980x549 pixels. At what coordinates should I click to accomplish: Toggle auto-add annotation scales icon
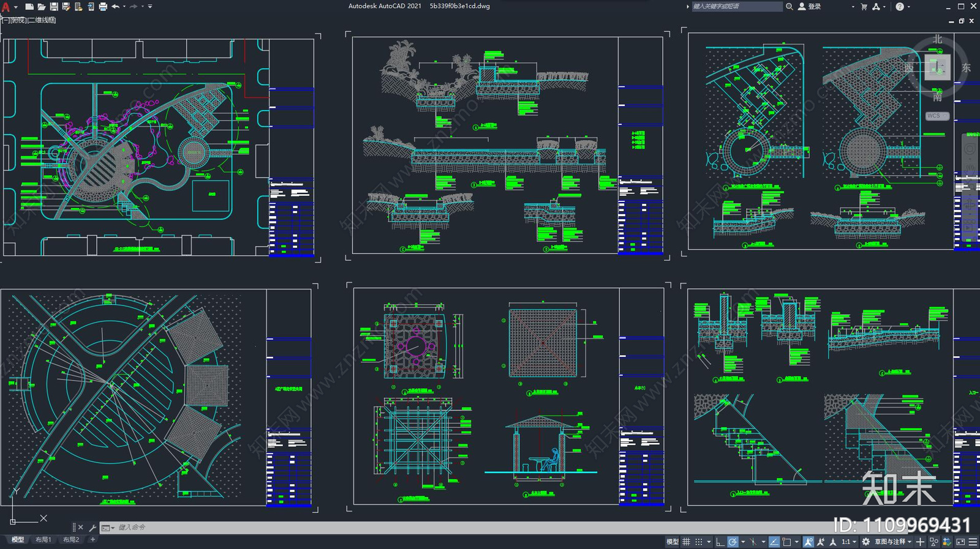point(821,542)
